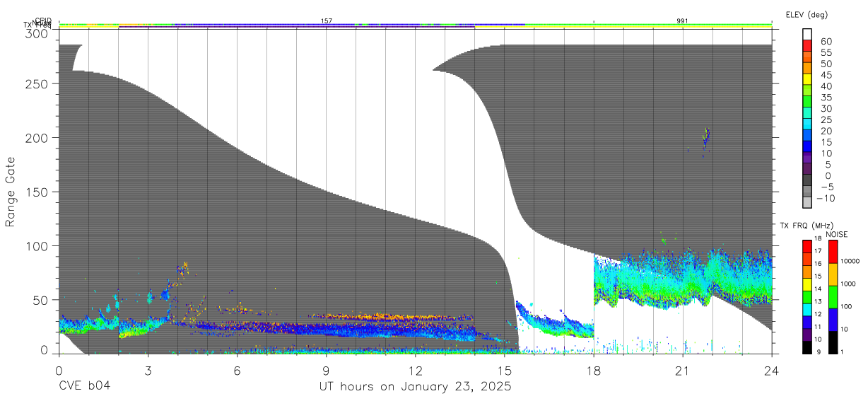The height and width of the screenshot is (401, 868).
Task: Click the x-axis tick label '24'
Action: tap(771, 371)
